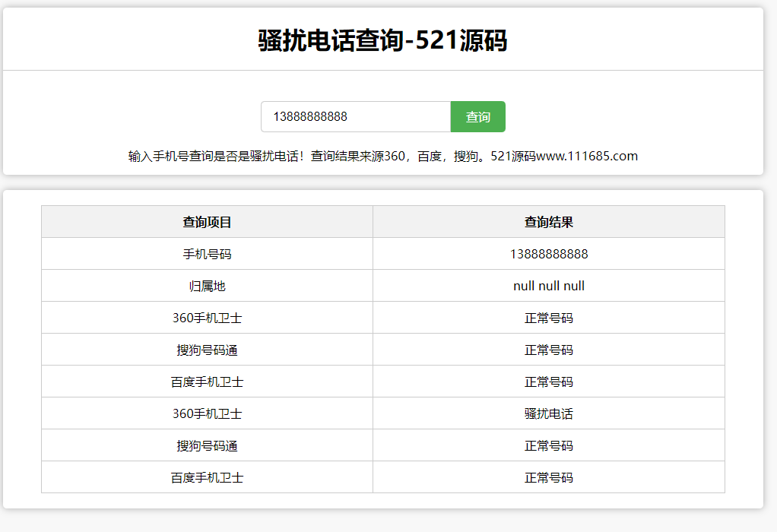Click the first 搜狗号码通 table cell
Image resolution: width=777 pixels, height=532 pixels.
click(x=207, y=350)
